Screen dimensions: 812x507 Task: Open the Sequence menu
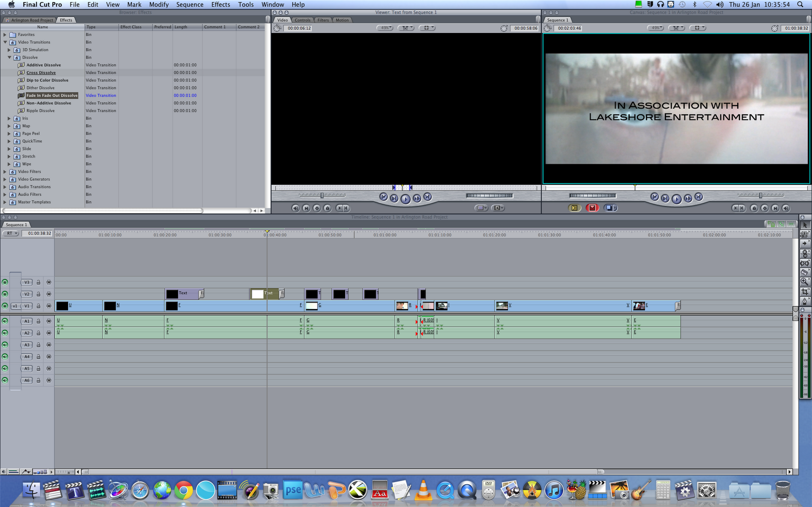(x=190, y=5)
